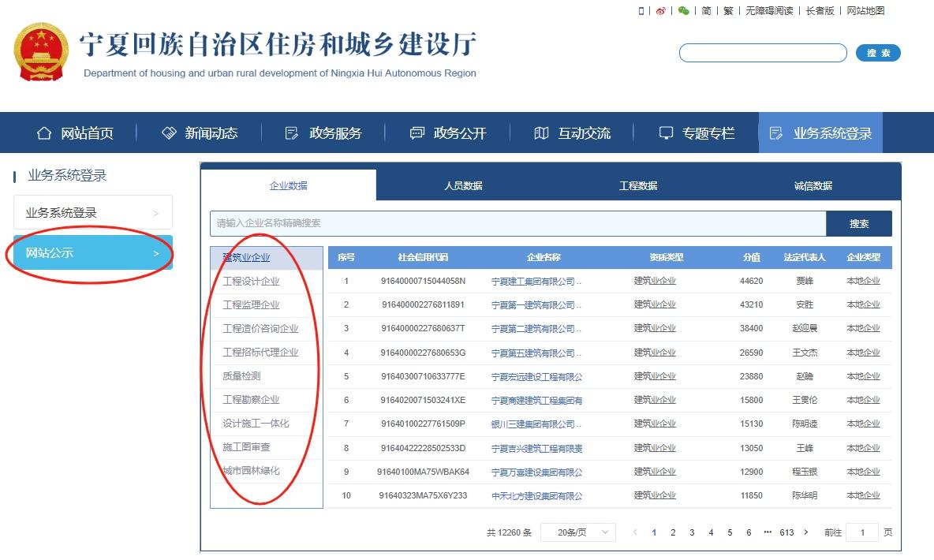Open company link 银川三建集团有限公司

pyautogui.click(x=536, y=424)
